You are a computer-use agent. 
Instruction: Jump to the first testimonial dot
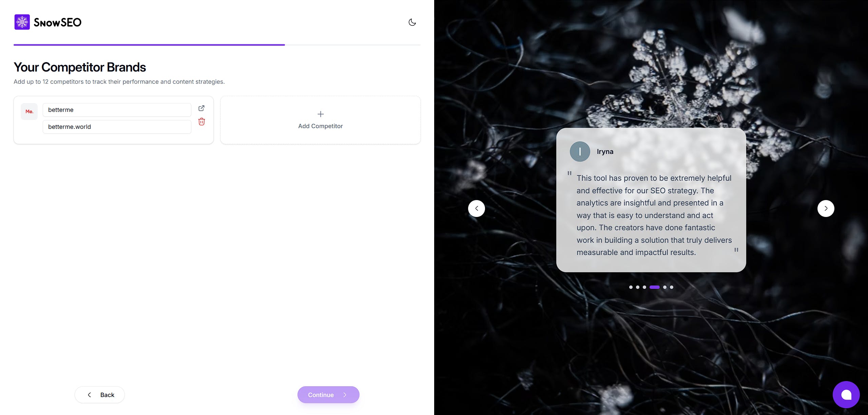631,287
